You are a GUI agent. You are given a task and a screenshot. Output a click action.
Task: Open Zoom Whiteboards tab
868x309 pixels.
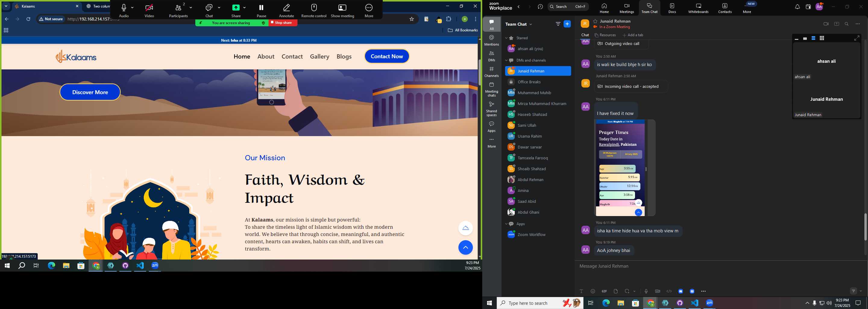[698, 8]
